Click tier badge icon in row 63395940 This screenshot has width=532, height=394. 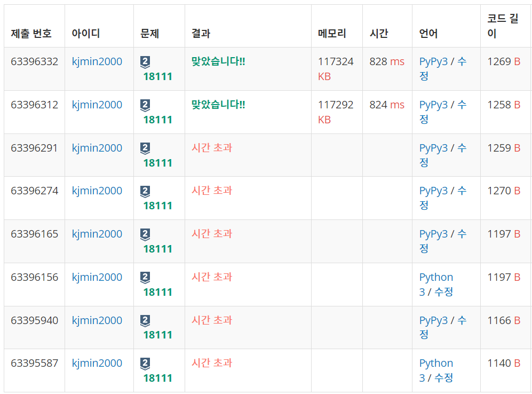[x=145, y=321]
